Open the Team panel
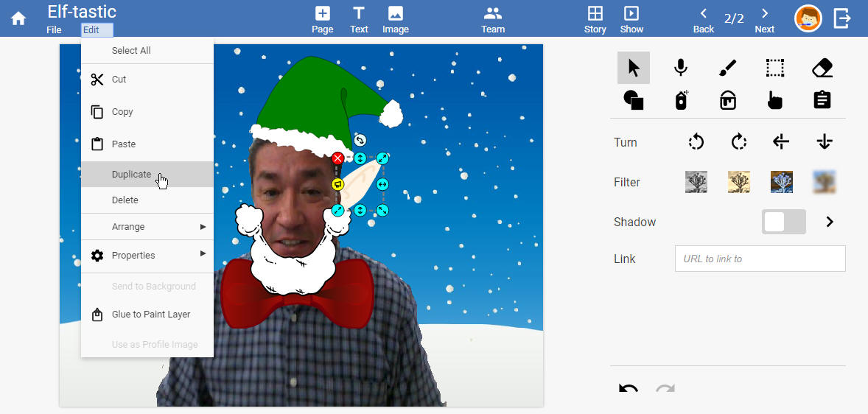Image resolution: width=868 pixels, height=414 pixels. [x=493, y=20]
